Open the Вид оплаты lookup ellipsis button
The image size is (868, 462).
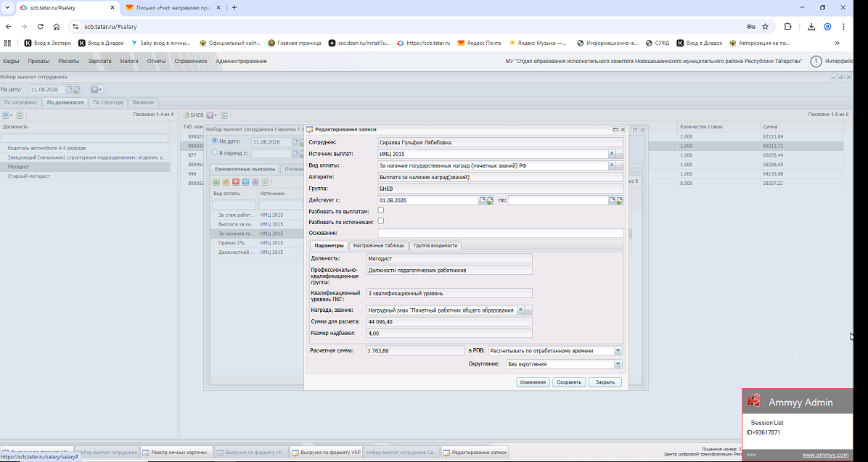click(x=620, y=165)
